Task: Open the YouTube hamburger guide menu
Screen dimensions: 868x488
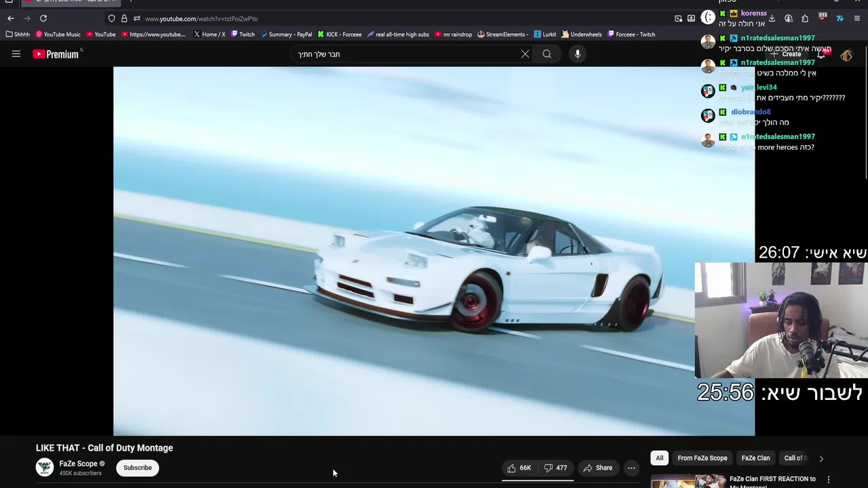Action: [16, 54]
